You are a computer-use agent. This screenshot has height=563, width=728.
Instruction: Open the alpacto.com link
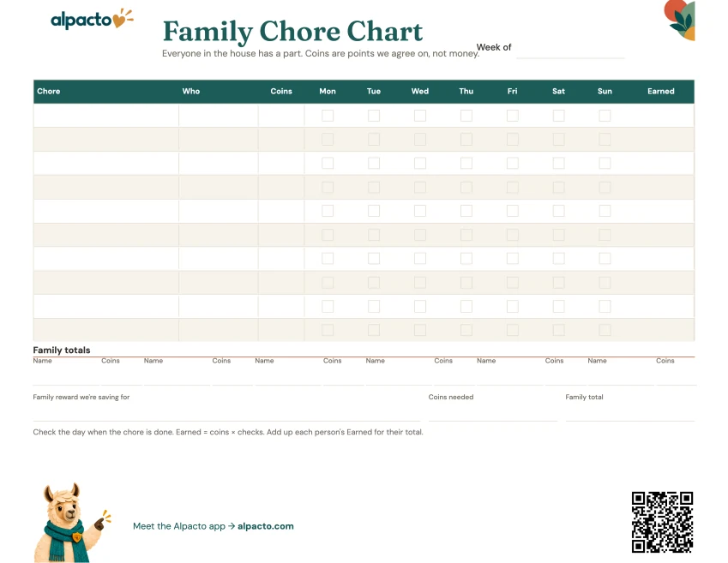[266, 526]
